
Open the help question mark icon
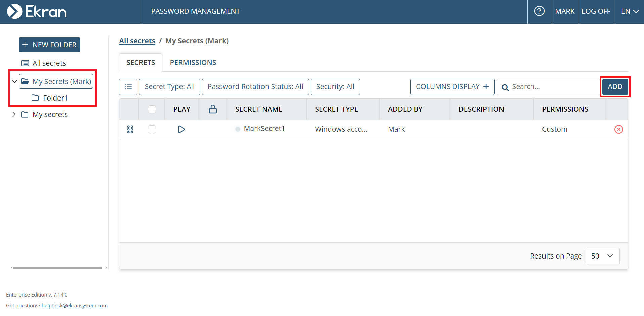point(539,11)
